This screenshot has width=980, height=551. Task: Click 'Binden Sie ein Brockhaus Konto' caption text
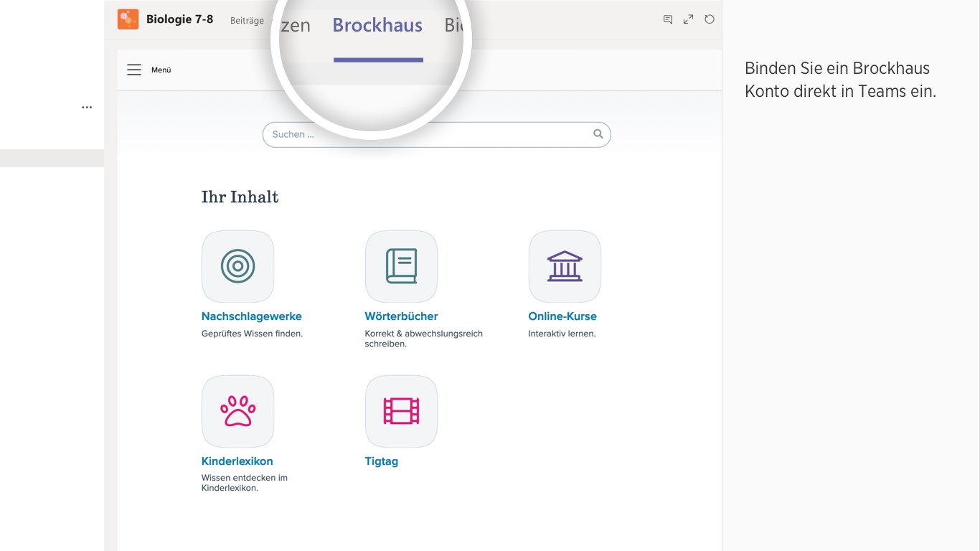(840, 80)
